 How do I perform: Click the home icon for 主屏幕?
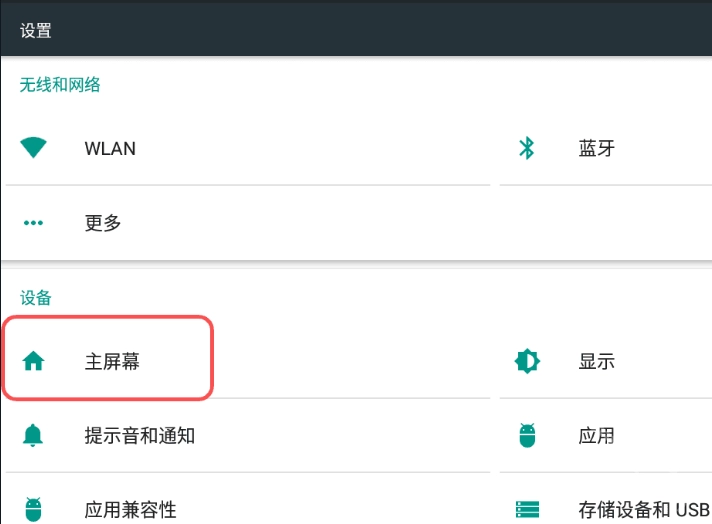(34, 361)
